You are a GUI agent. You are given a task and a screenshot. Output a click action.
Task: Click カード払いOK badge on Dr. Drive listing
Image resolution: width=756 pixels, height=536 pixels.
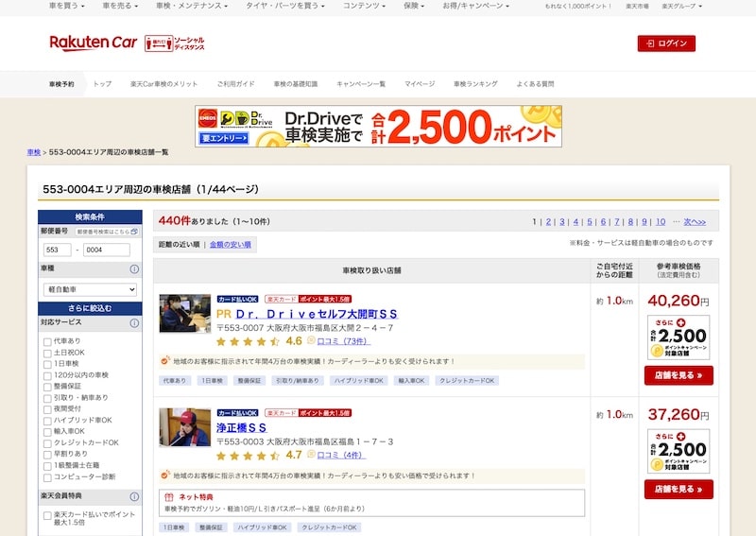(238, 299)
